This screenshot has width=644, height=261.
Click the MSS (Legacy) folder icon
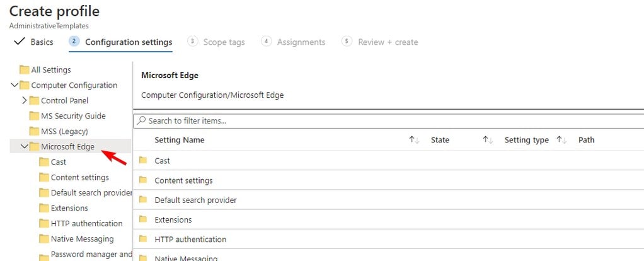pos(34,132)
